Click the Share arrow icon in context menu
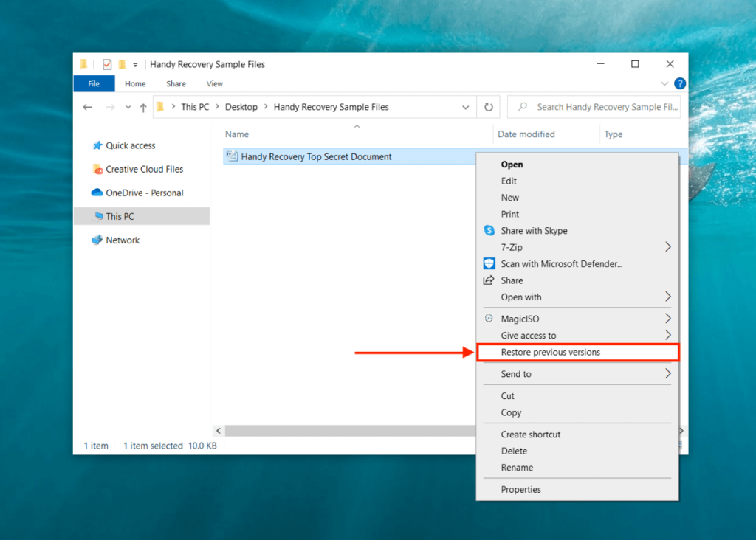 (489, 280)
